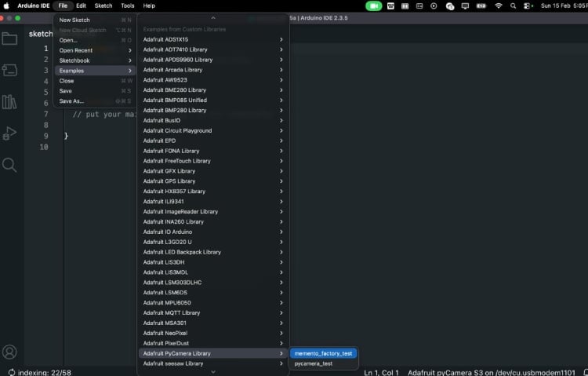Expand Adafruit AW9523 examples
Image resolution: width=588 pixels, height=376 pixels.
213,80
